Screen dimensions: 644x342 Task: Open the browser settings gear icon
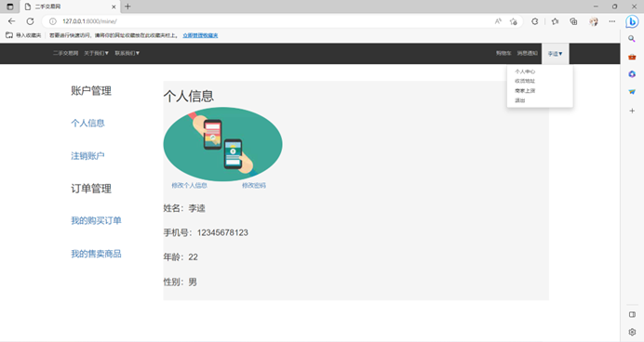coord(632,332)
